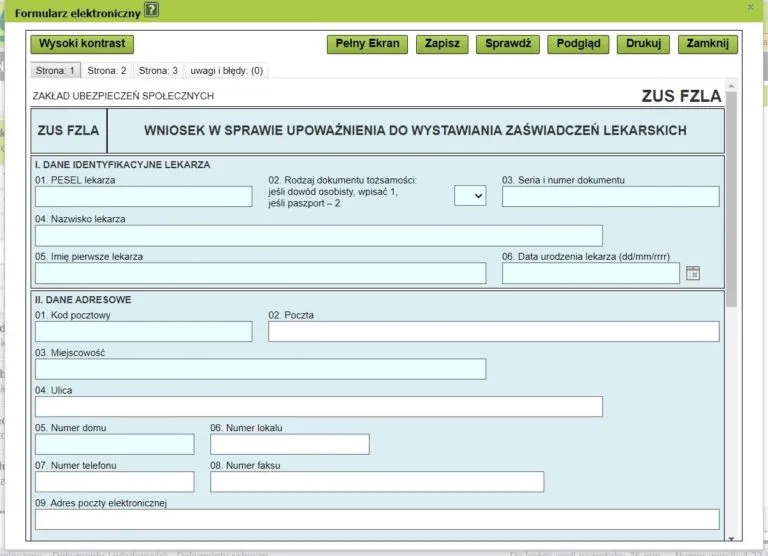Focus the Numer telefonu field
This screenshot has width=768, height=556.
pos(115,482)
